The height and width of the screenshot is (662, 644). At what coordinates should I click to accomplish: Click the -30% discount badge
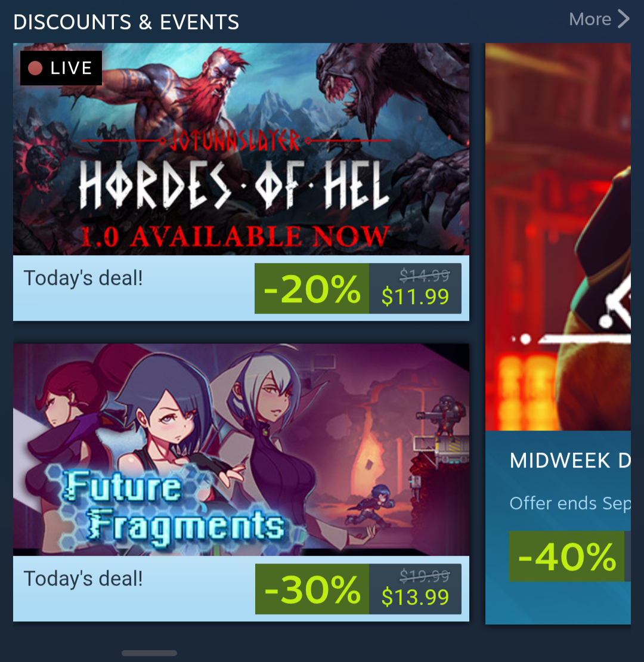click(x=312, y=589)
